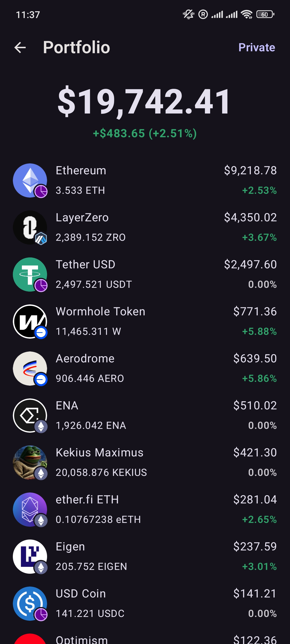Tap the Wormhole Token logo icon
Viewport: 290px width, 644px height.
click(30, 321)
